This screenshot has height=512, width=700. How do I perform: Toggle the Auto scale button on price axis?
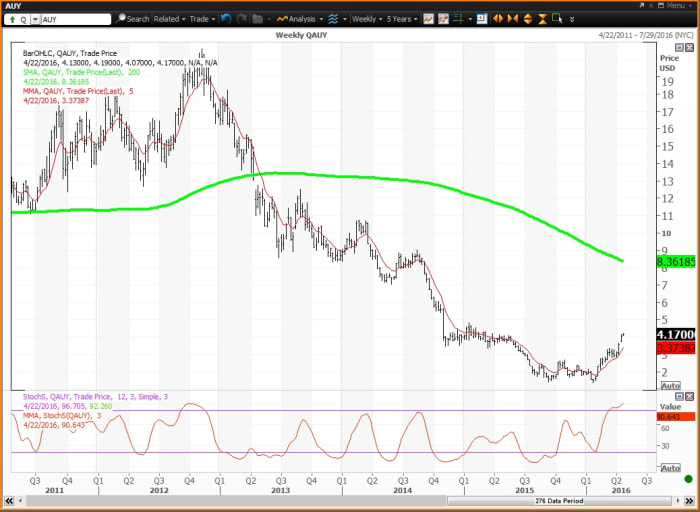(669, 386)
